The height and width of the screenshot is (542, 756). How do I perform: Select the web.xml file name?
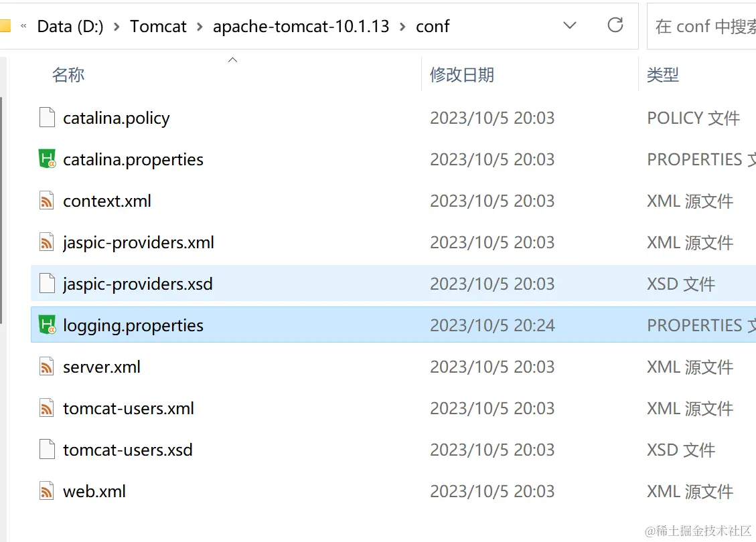tap(94, 491)
